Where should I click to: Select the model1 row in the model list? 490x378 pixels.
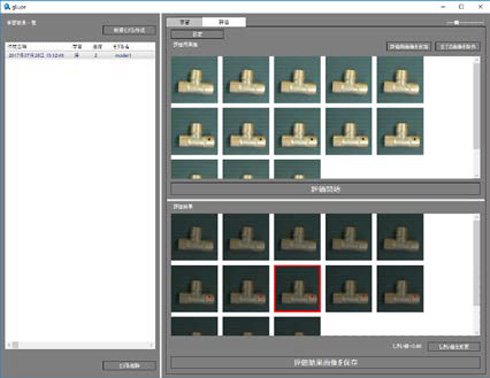click(80, 55)
